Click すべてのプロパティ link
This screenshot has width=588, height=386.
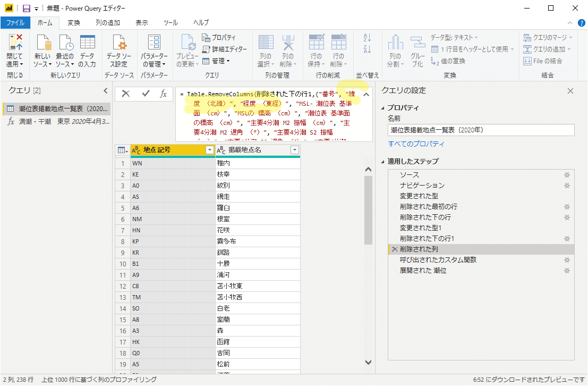coord(416,144)
